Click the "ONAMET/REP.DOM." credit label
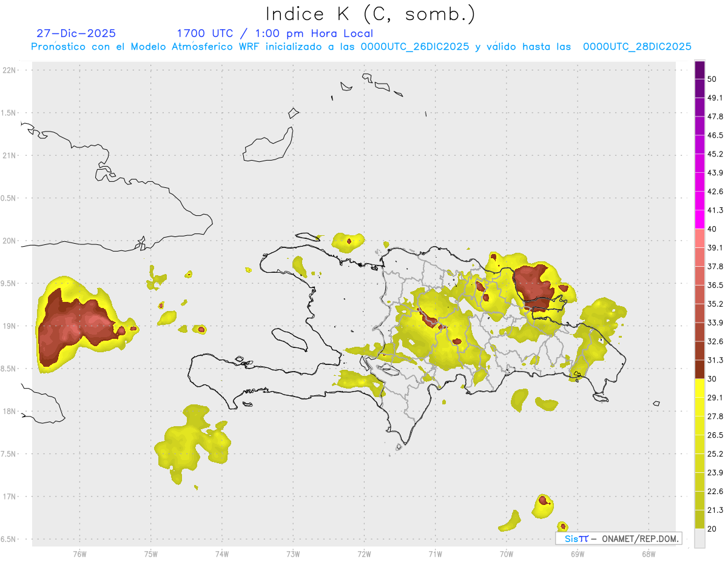This screenshot has height=562, width=728. point(639,538)
